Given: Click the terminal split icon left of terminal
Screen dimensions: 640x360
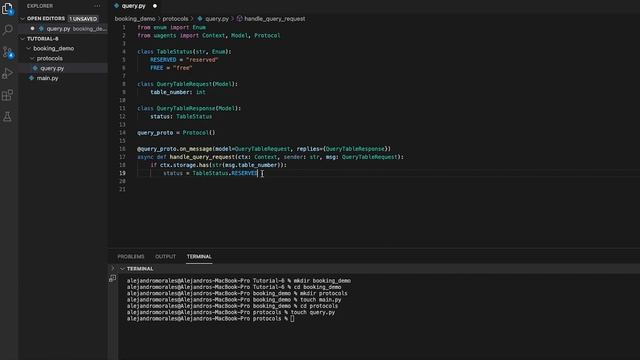Looking at the screenshot, I should (113, 278).
